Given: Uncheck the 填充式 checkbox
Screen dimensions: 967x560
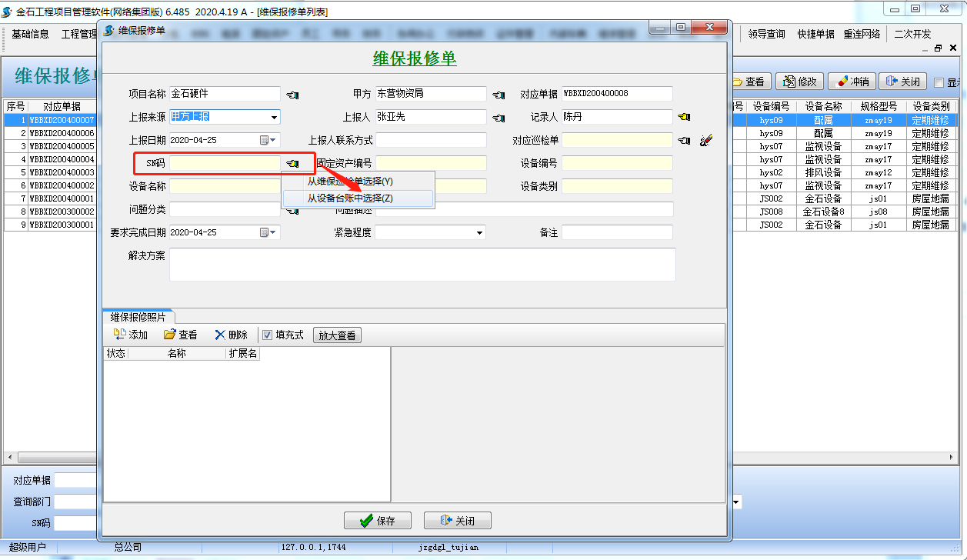Looking at the screenshot, I should [268, 335].
